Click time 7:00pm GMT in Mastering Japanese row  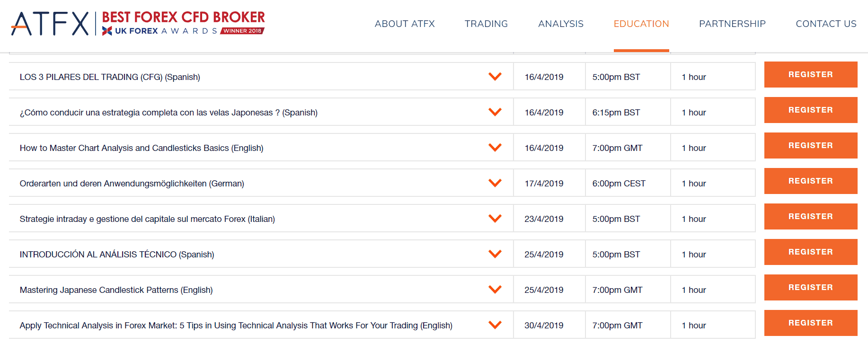(x=617, y=290)
